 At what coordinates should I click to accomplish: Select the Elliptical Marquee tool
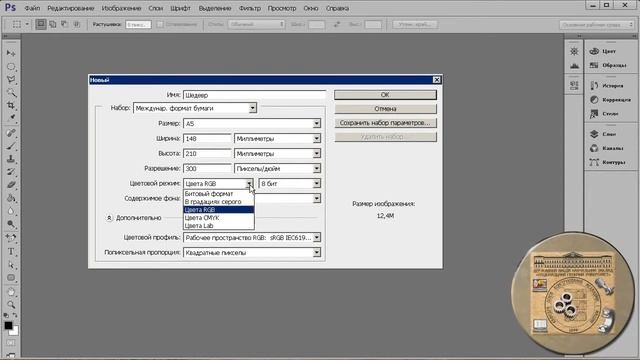click(x=11, y=67)
